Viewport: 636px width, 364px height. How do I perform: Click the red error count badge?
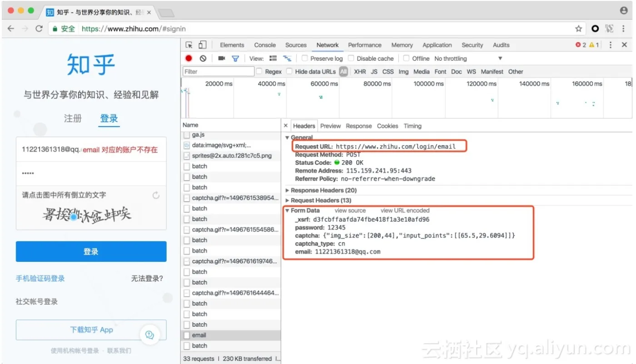(581, 45)
